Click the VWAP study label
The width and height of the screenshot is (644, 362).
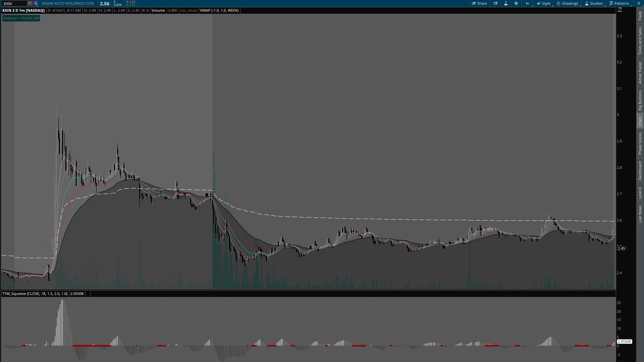[219, 10]
